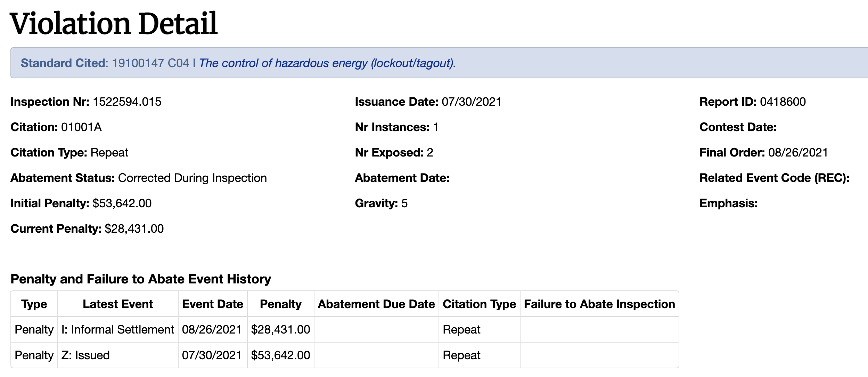Click the Standard Cited number 19100147 C04

150,63
